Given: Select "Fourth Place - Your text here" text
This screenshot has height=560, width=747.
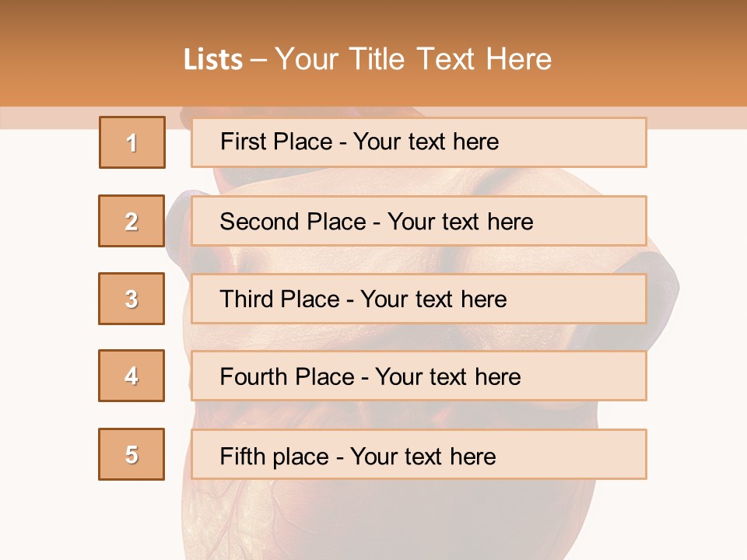Looking at the screenshot, I should pyautogui.click(x=370, y=377).
